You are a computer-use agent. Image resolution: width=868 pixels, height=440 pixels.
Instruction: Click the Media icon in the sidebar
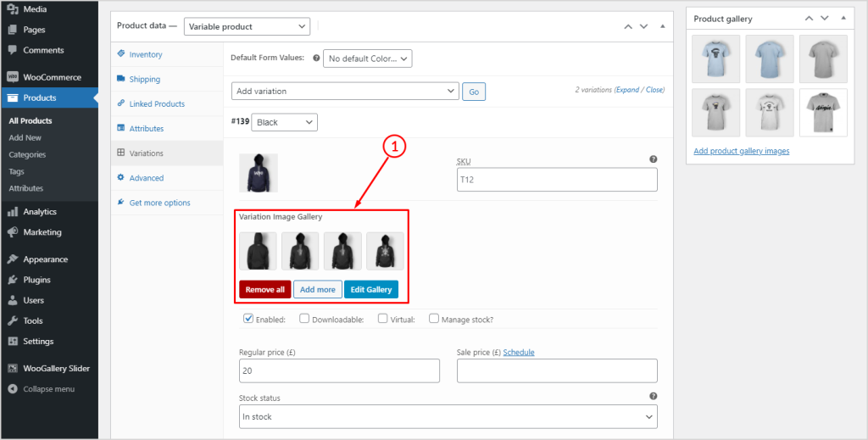coord(13,9)
